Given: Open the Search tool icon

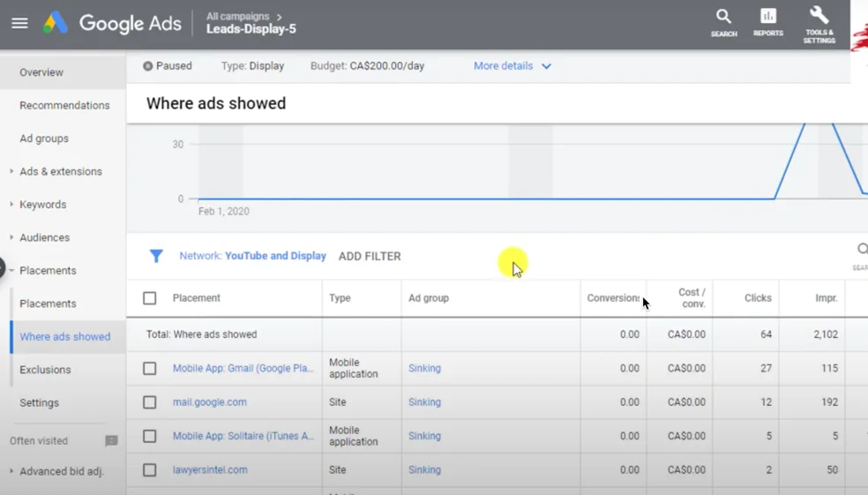Looking at the screenshot, I should pyautogui.click(x=723, y=23).
